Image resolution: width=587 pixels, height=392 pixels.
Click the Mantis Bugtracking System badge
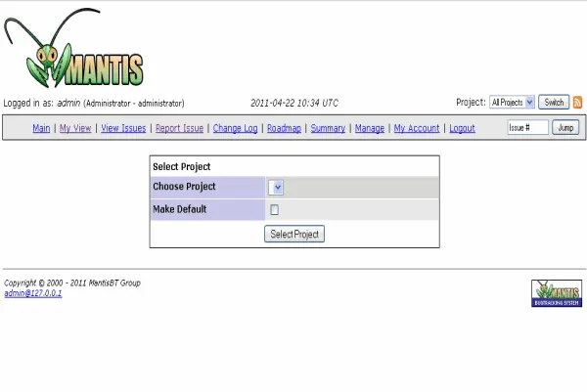556,293
